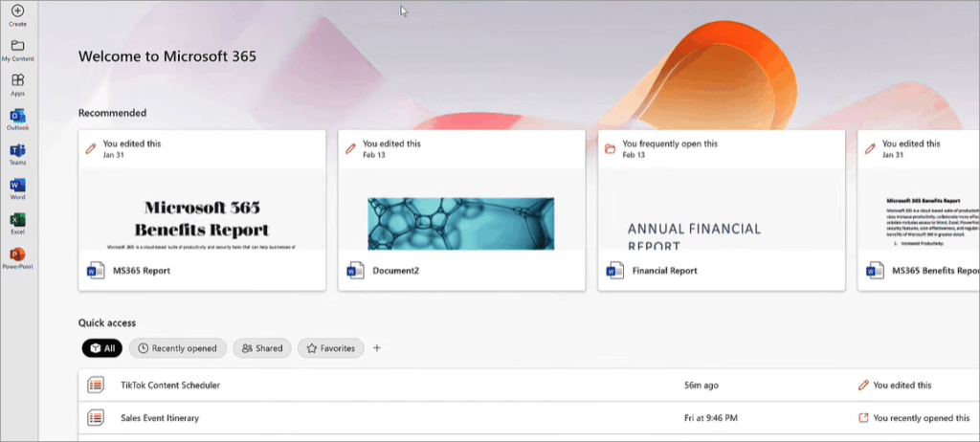Open Document2 preview thumbnail
This screenshot has height=442, width=980.
[461, 210]
